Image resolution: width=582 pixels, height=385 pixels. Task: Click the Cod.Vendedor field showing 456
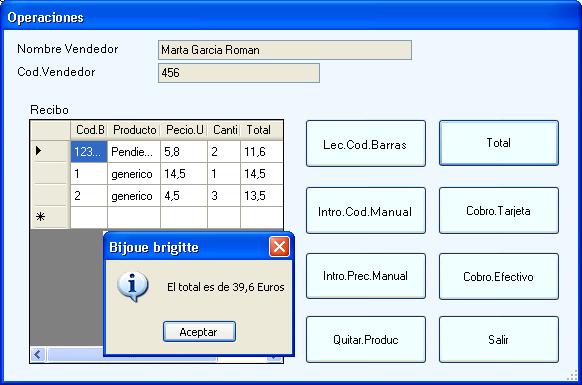click(x=239, y=73)
